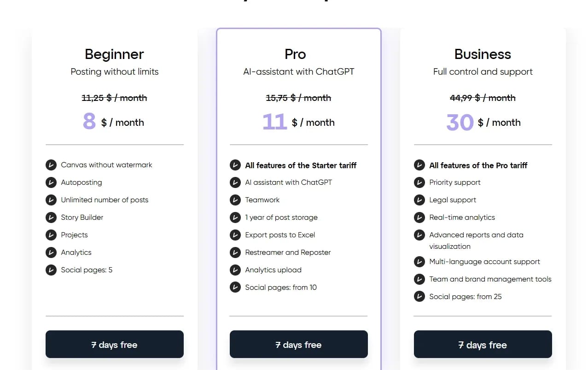Screen dimensions: 588x370
Task: Click the checkmark icon beside Canvas without watermark
Action: [51, 165]
